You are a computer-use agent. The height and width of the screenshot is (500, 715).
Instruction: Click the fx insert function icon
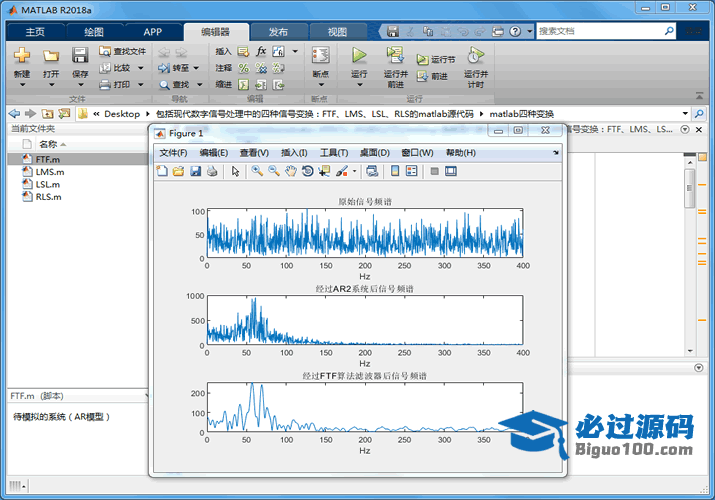click(x=261, y=51)
